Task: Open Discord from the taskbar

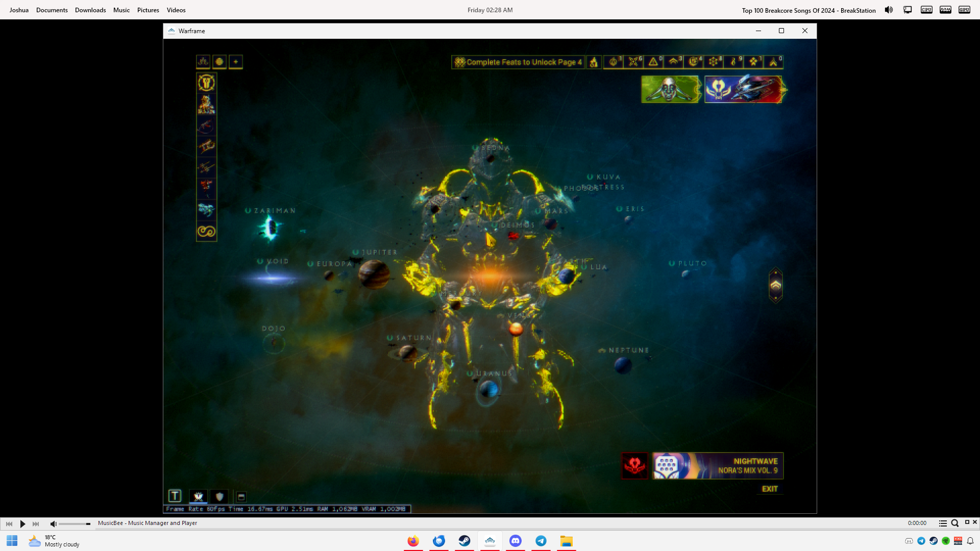Action: (x=516, y=541)
